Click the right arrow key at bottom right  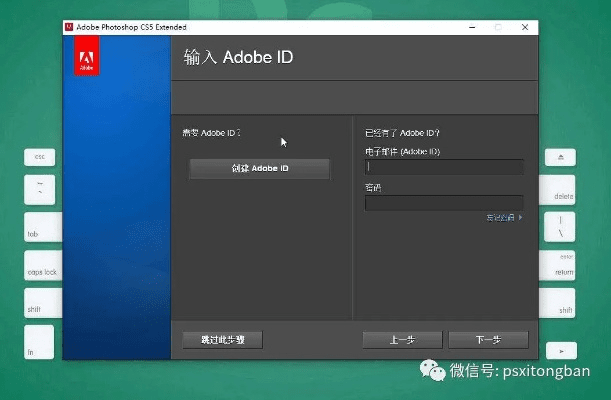click(x=560, y=351)
